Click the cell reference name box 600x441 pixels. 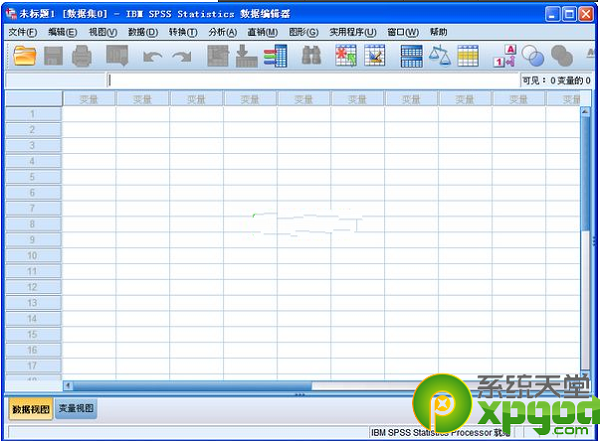(55, 80)
